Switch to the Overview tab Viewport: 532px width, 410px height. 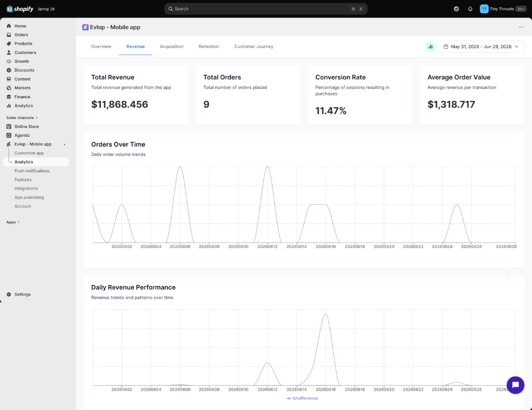point(101,46)
